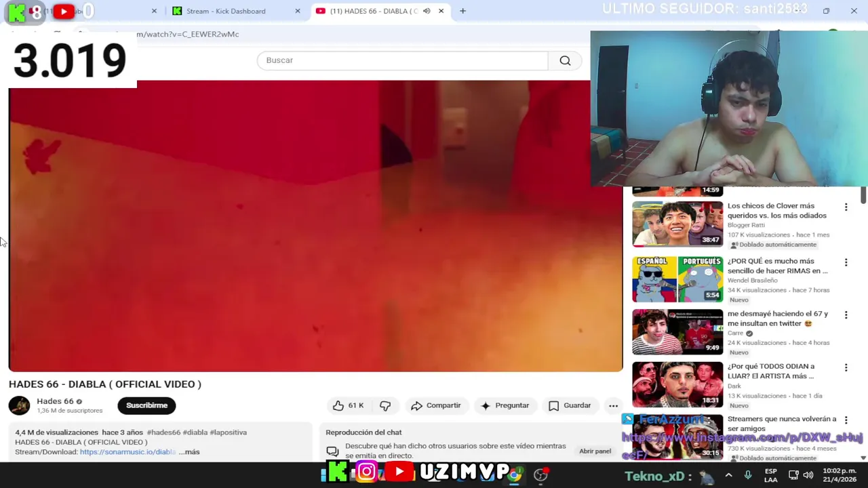This screenshot has width=868, height=488.
Task: Click the search magnifier button
Action: click(x=565, y=60)
